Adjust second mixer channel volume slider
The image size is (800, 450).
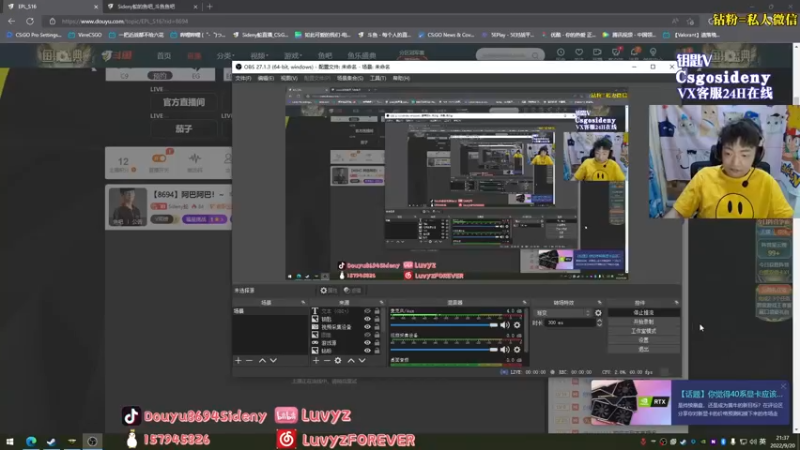444,349
